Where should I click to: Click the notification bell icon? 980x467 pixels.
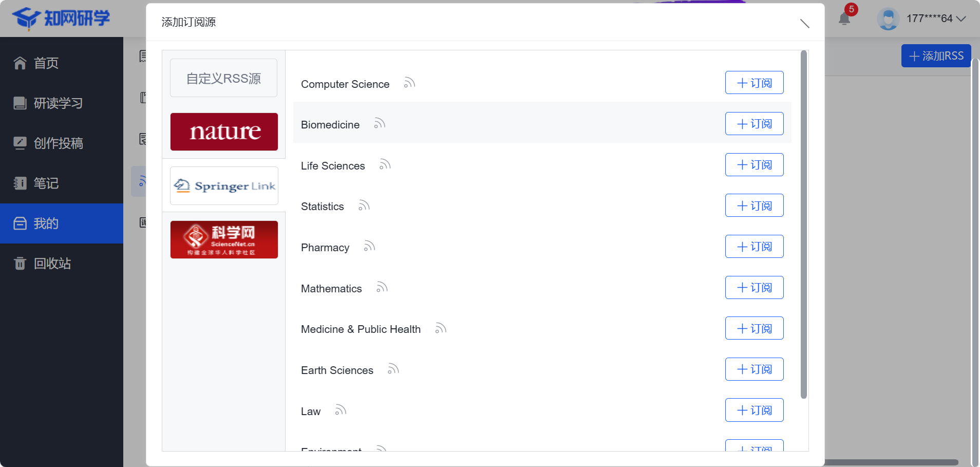click(844, 19)
